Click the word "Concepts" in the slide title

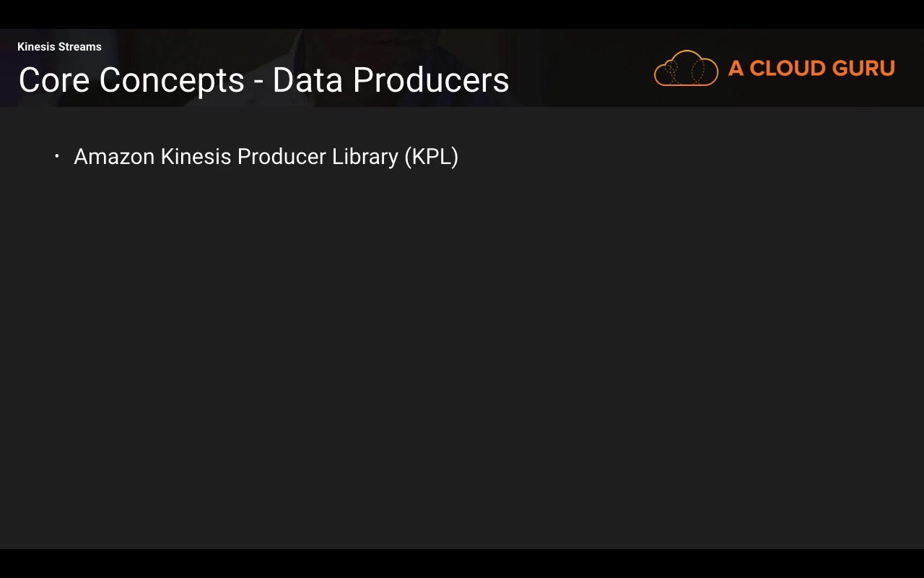172,80
